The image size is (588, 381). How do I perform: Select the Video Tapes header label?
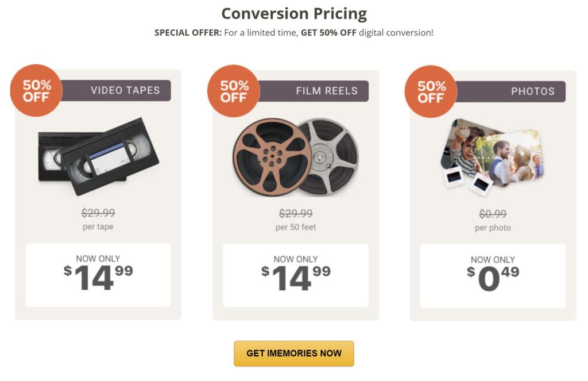125,90
